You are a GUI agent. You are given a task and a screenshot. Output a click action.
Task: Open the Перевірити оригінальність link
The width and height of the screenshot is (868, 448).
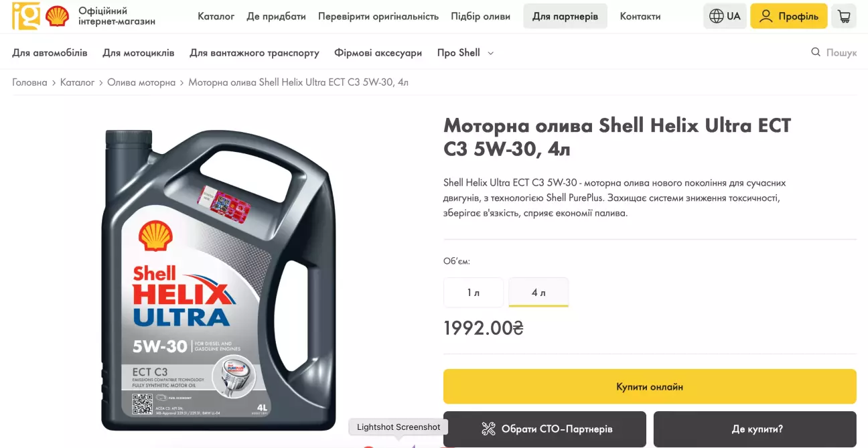pyautogui.click(x=378, y=16)
